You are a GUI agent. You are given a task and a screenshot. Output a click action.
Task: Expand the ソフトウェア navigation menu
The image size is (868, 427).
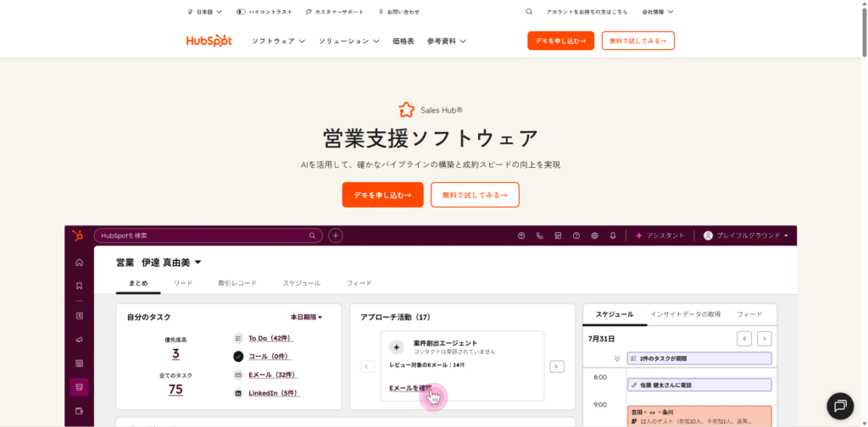point(279,41)
